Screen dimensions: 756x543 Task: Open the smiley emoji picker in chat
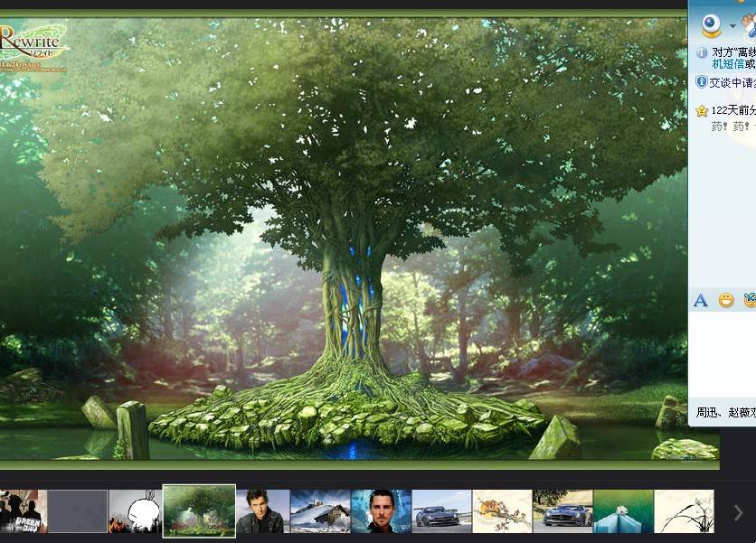tap(725, 300)
